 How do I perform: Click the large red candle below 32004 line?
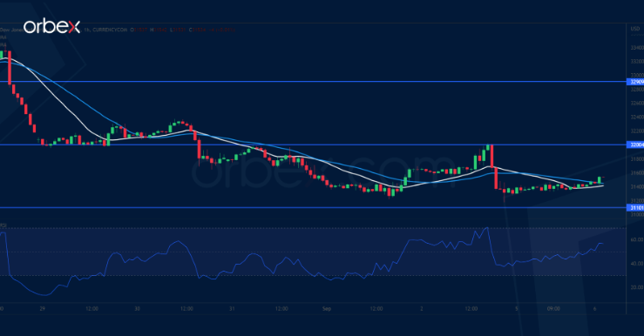(x=491, y=156)
